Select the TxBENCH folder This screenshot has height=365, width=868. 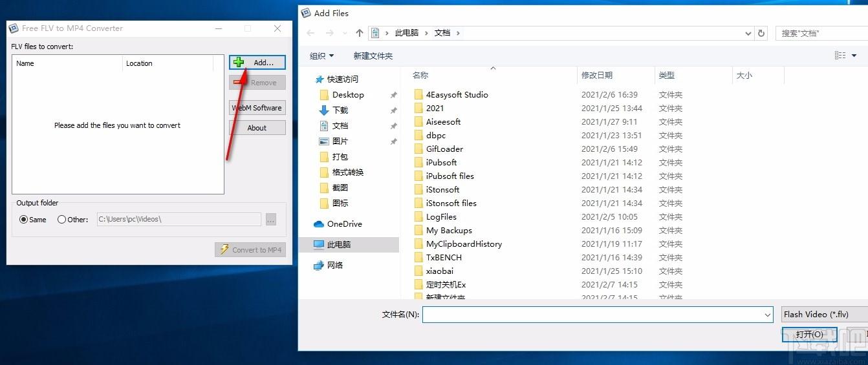444,258
